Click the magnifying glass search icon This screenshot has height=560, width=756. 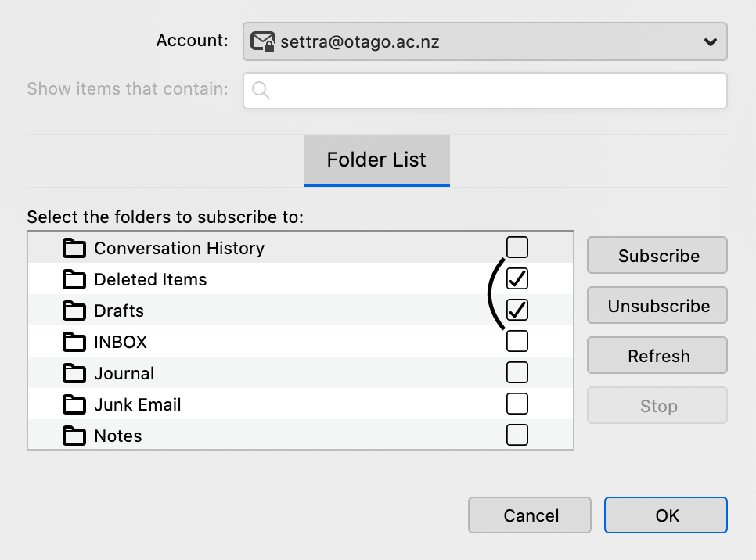click(261, 91)
